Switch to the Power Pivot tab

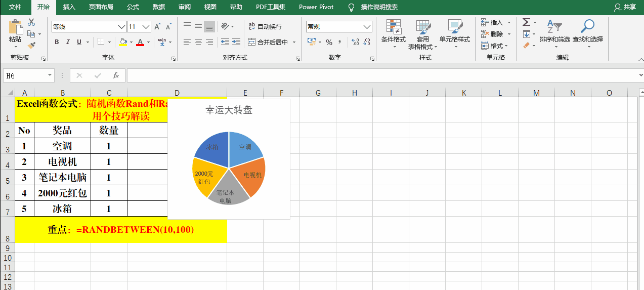click(316, 7)
